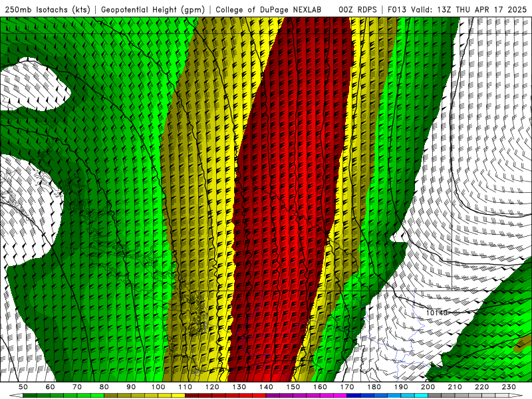The width and height of the screenshot is (532, 399).
Task: Click the '00Z RDPS' model run label
Action: pos(358,9)
